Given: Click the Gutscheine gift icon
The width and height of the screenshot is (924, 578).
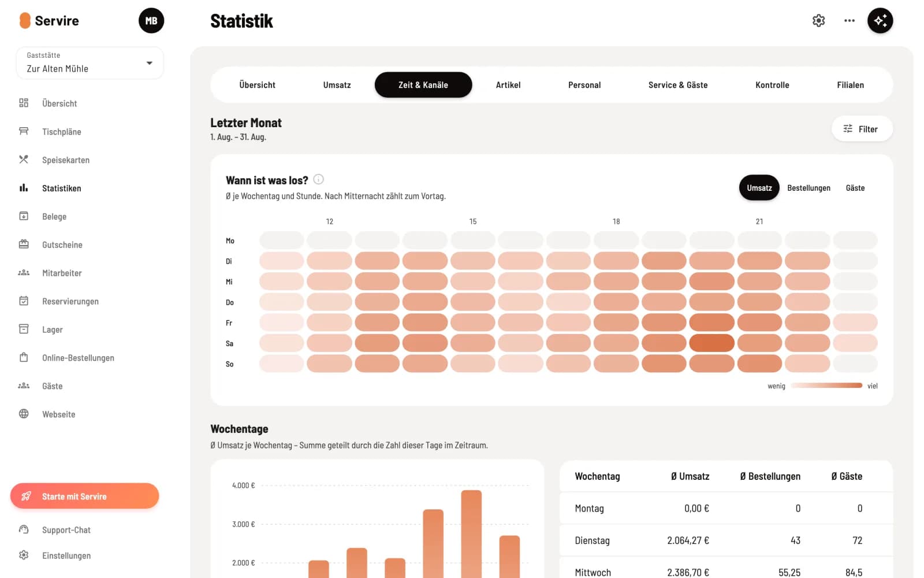Looking at the screenshot, I should click(x=24, y=244).
